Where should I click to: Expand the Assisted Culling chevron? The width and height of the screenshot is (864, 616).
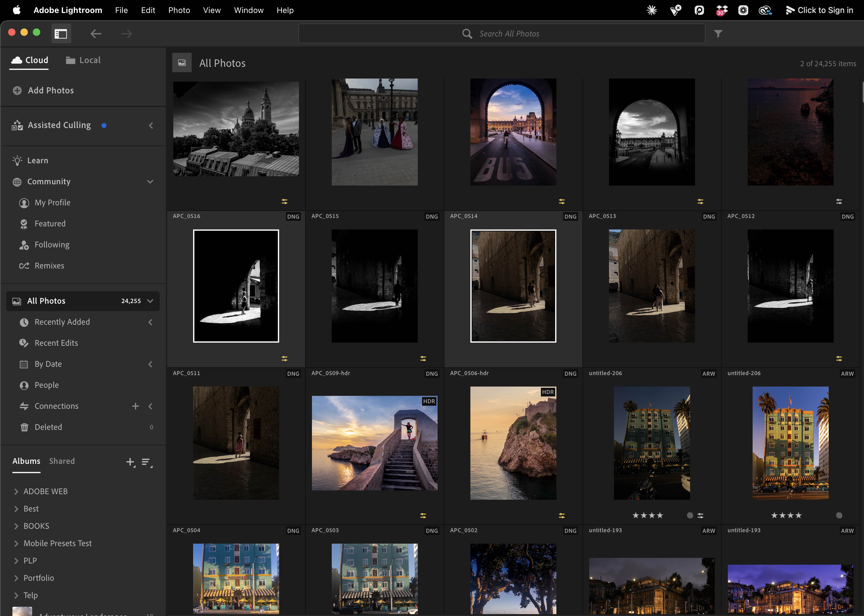coord(151,125)
